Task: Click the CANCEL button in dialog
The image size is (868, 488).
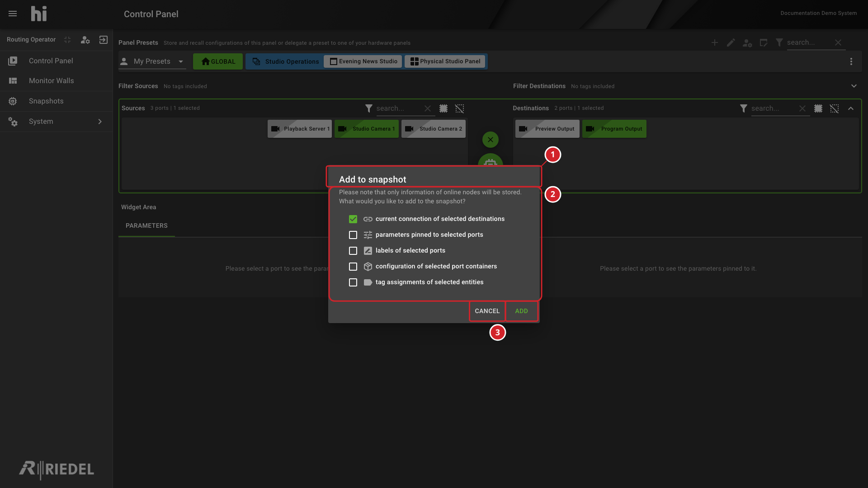Action: click(x=487, y=311)
